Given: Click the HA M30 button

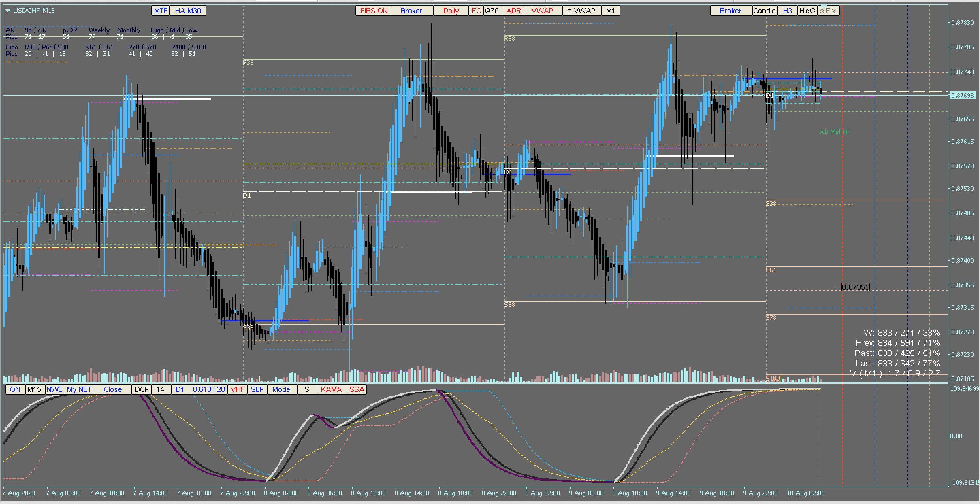Looking at the screenshot, I should tap(188, 11).
